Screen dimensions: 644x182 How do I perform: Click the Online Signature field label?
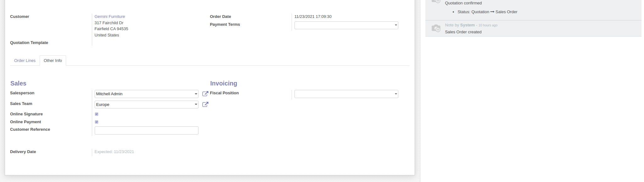click(x=26, y=114)
